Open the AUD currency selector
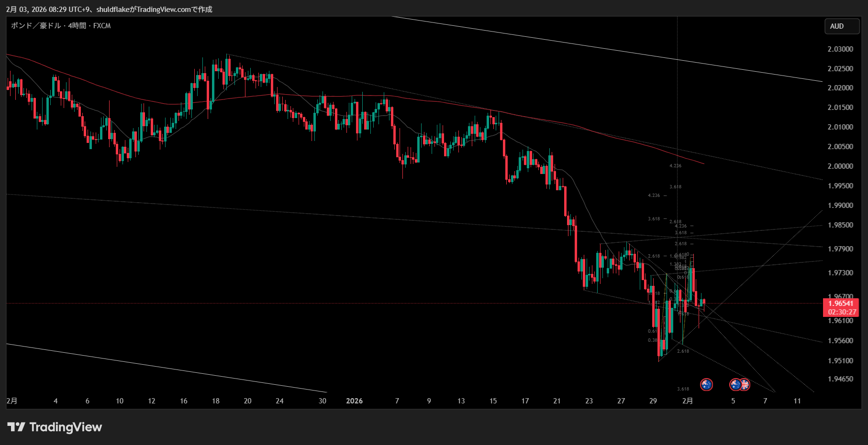Image resolution: width=868 pixels, height=445 pixels. coord(841,26)
